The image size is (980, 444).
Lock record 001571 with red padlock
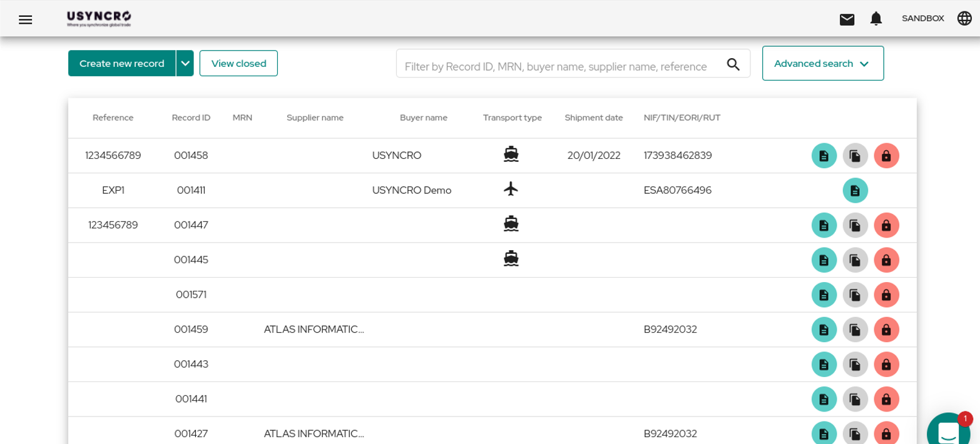887,295
